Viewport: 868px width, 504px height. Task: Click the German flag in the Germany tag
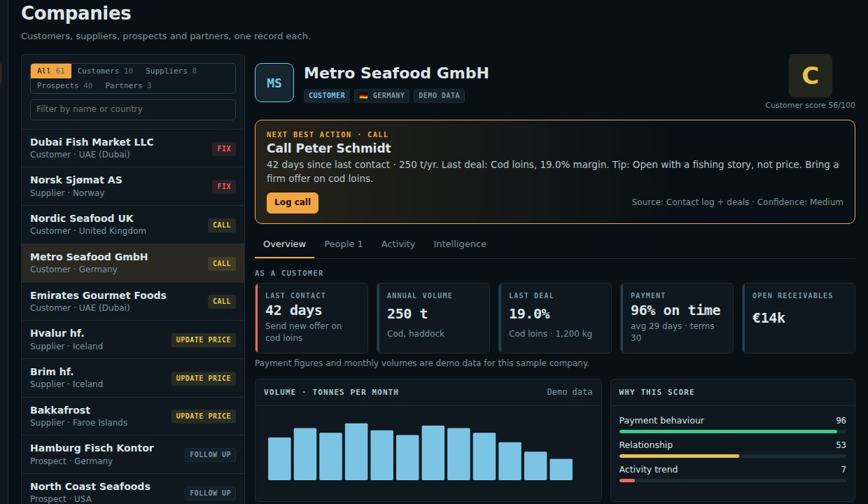(363, 95)
